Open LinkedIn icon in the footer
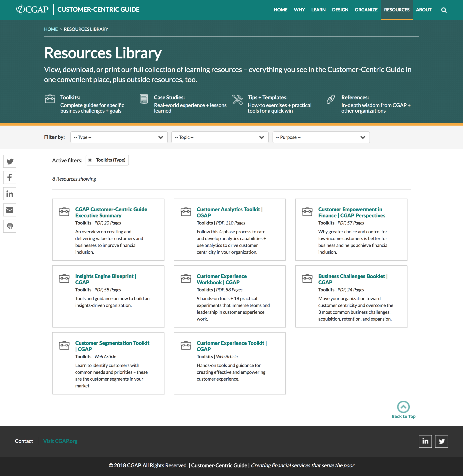The height and width of the screenshot is (476, 463). (x=425, y=441)
